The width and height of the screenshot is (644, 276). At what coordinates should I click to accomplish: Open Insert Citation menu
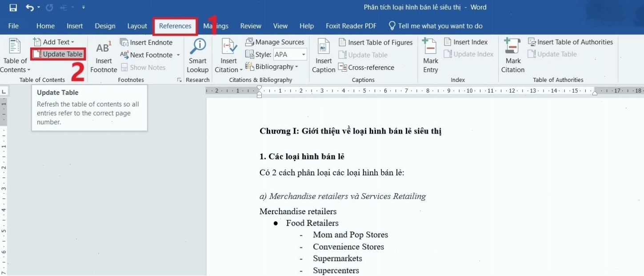(228, 56)
